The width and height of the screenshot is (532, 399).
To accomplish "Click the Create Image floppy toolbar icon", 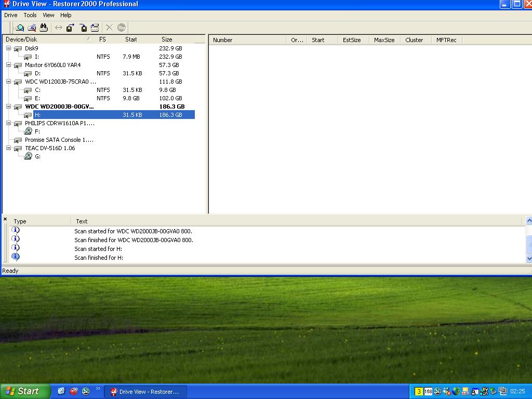I will pyautogui.click(x=70, y=28).
